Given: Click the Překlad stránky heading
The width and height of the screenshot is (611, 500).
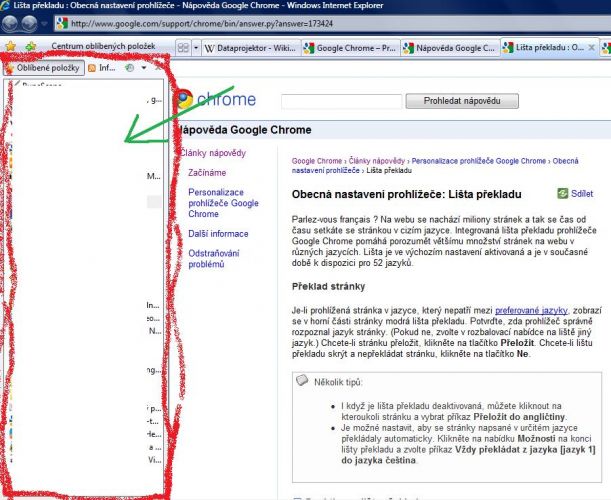Looking at the screenshot, I should [x=328, y=286].
